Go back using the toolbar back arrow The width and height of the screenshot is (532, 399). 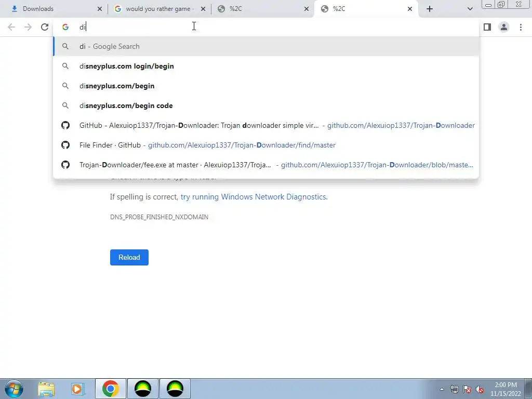[x=11, y=27]
